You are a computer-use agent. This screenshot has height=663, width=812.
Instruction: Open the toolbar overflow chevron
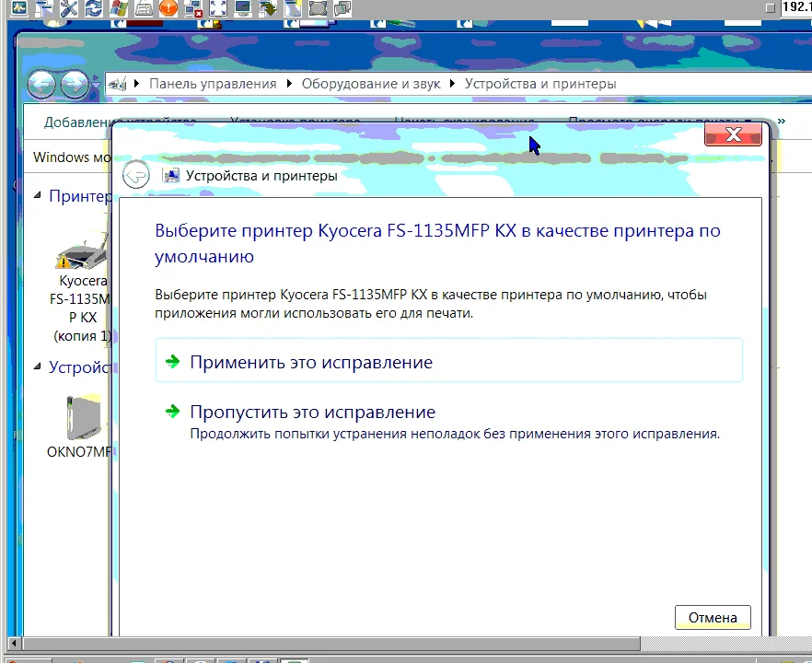(x=781, y=121)
